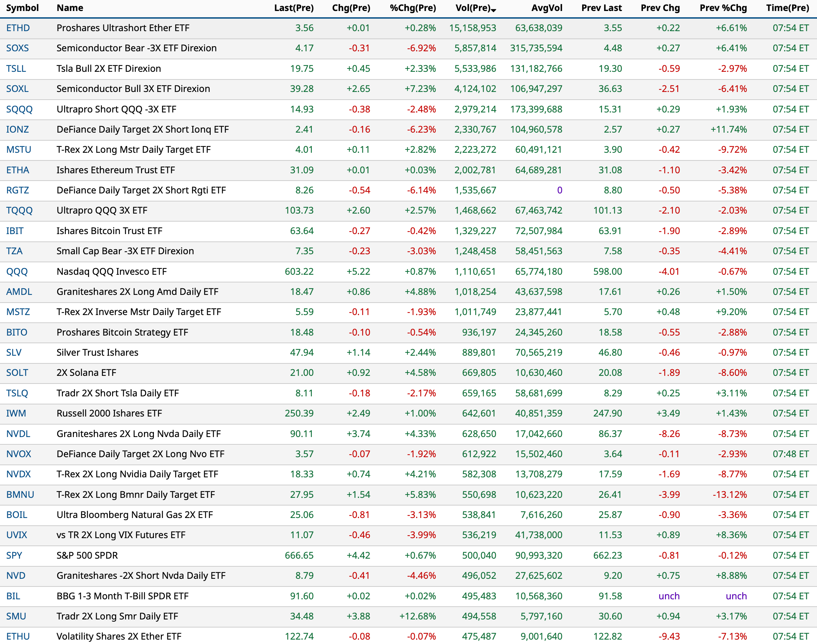817x644 pixels.
Task: Click the sort arrow on Vol(Pre) column
Action: click(x=493, y=10)
